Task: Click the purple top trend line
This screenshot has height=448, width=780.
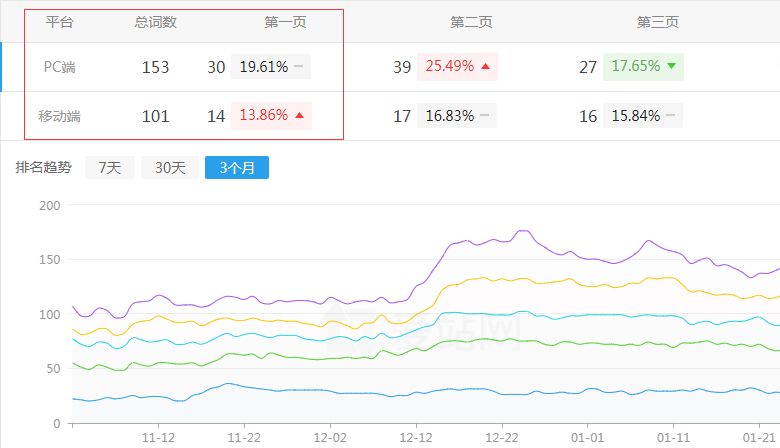Action: (x=522, y=232)
